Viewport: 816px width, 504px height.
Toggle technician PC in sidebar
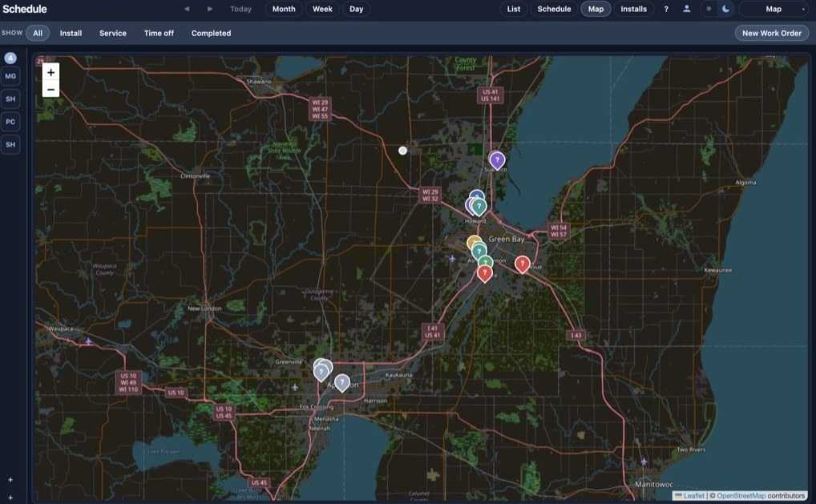[x=10, y=122]
